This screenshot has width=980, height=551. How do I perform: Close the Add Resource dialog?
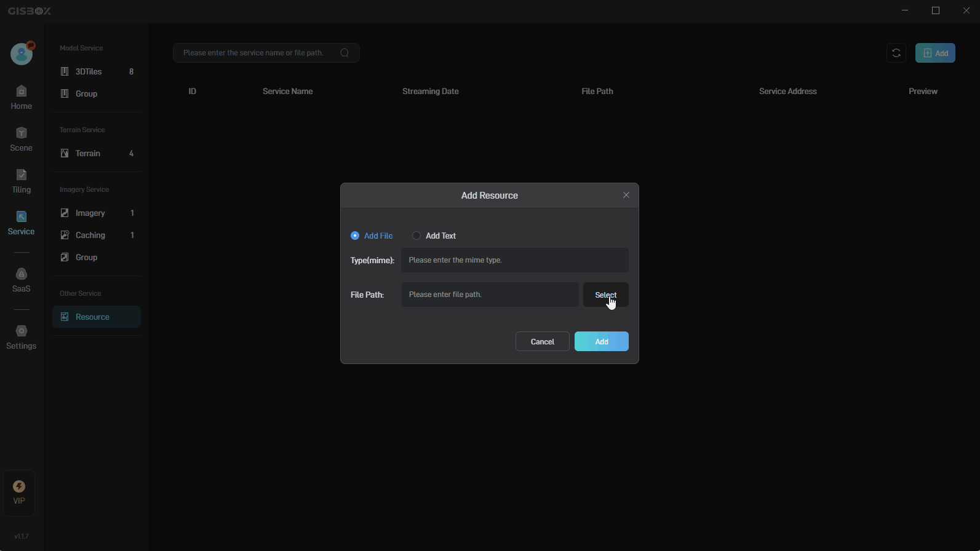tap(626, 195)
